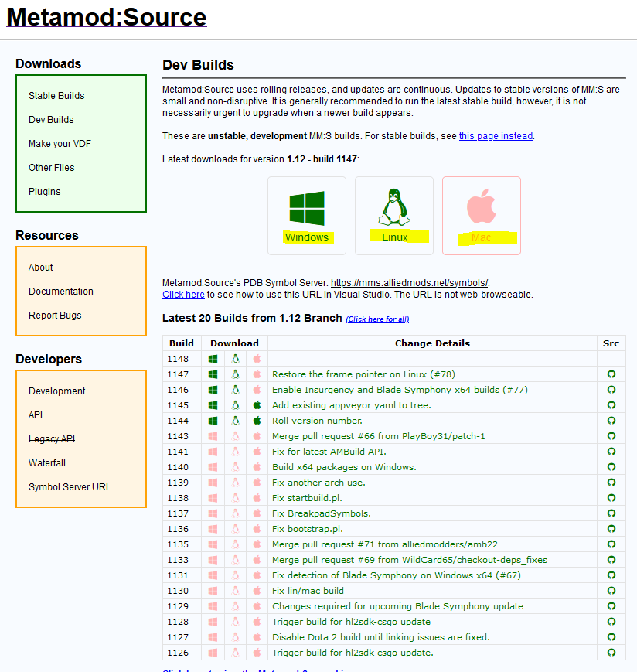Open Plugins in Downloads menu

coord(45,192)
